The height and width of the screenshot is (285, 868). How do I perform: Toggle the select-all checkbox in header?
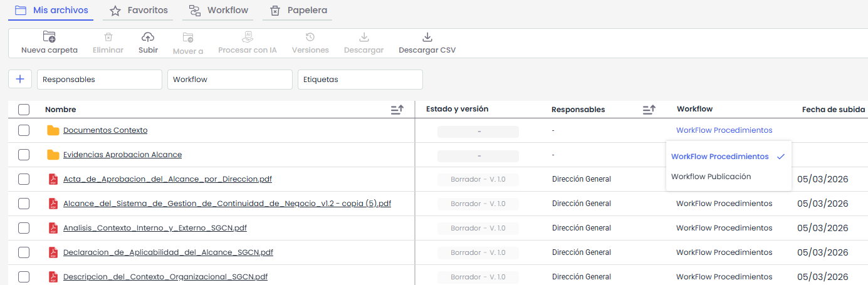tap(24, 110)
